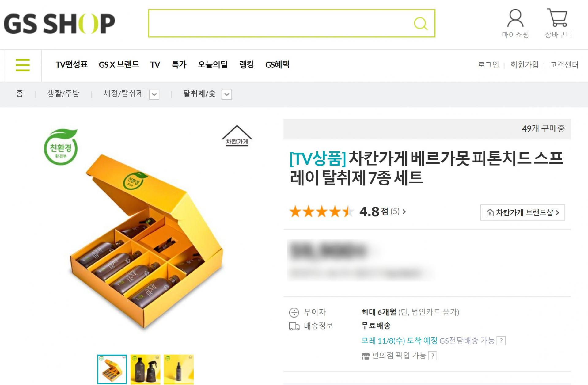588x385 pixels.
Task: Open the TV편성표 menu item
Action: click(72, 65)
